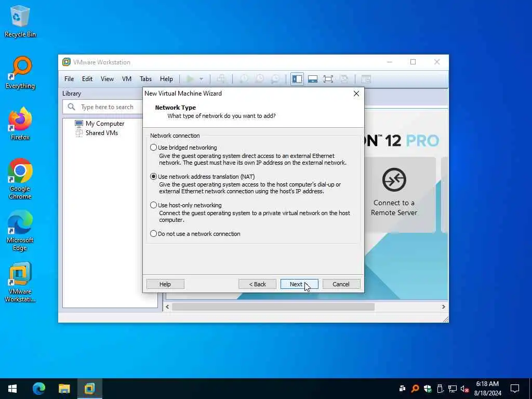532x399 pixels.
Task: Click the console view toolbar icon
Action: [366, 79]
